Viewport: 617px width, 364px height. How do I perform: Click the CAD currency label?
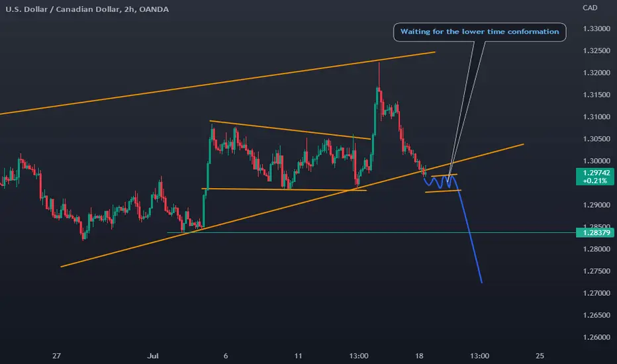589,8
